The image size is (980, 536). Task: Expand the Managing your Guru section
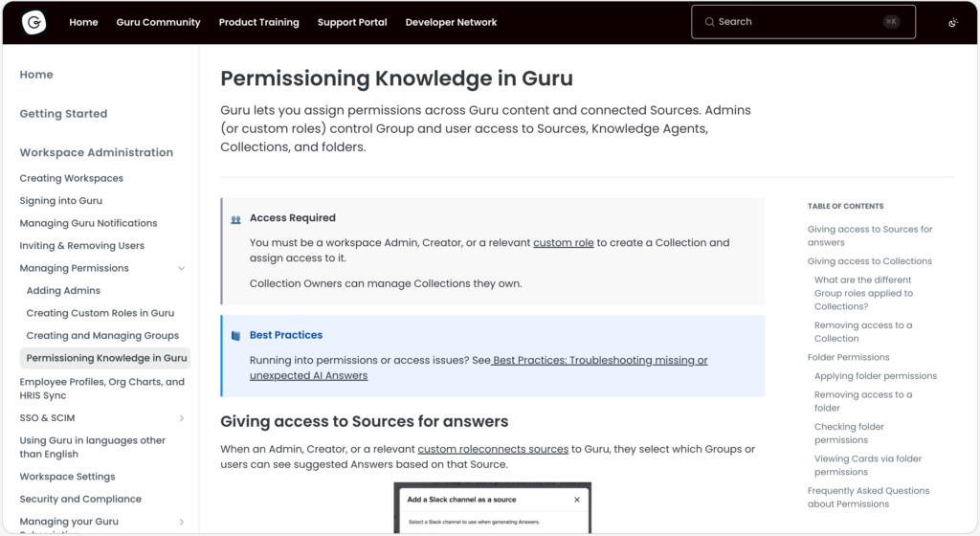coord(182,522)
